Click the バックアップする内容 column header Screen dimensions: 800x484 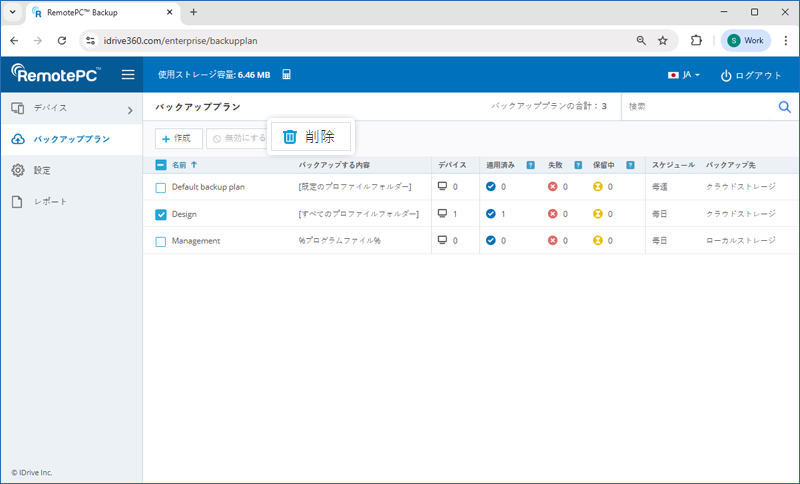(x=334, y=165)
